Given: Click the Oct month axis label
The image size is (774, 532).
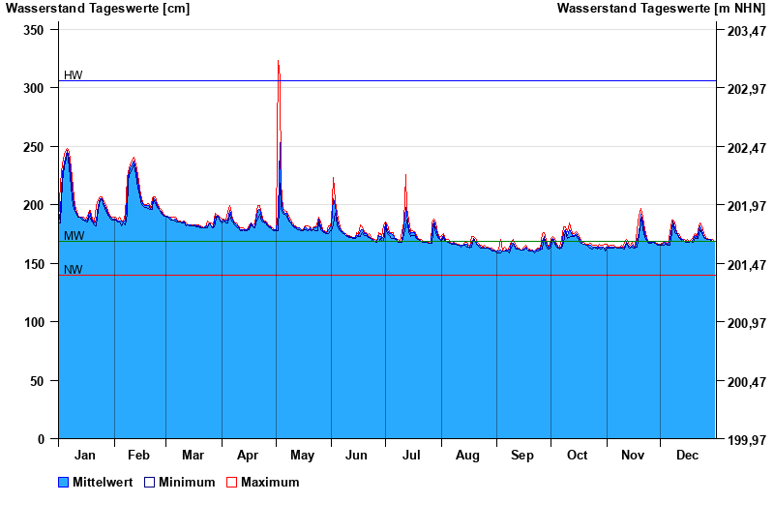Looking at the screenshot, I should point(578,456).
